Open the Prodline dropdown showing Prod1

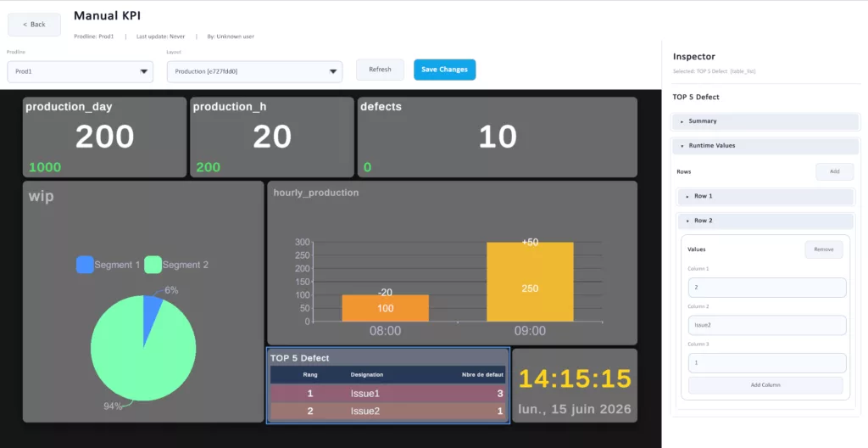pos(81,71)
